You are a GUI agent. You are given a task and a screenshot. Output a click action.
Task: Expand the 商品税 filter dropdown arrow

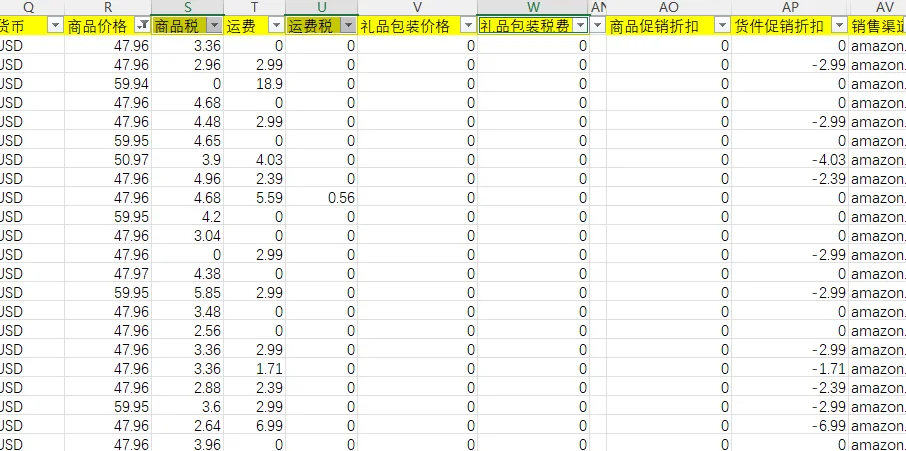[214, 26]
